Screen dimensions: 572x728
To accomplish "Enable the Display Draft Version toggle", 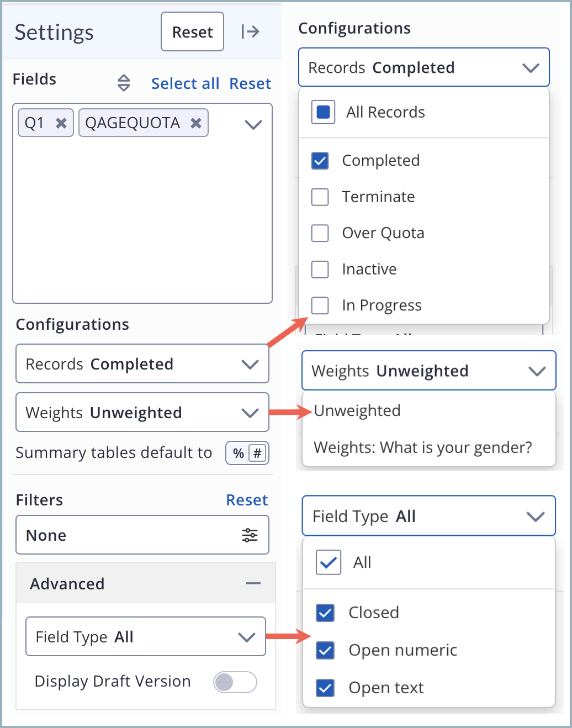I will (234, 682).
